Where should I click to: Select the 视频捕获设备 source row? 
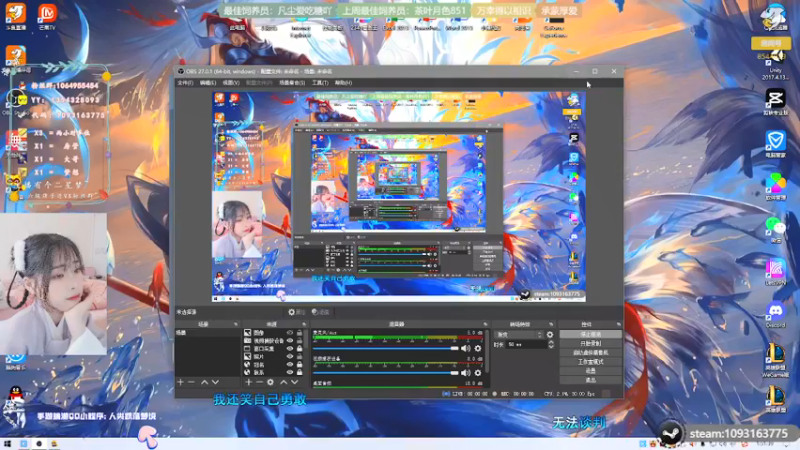[x=274, y=341]
